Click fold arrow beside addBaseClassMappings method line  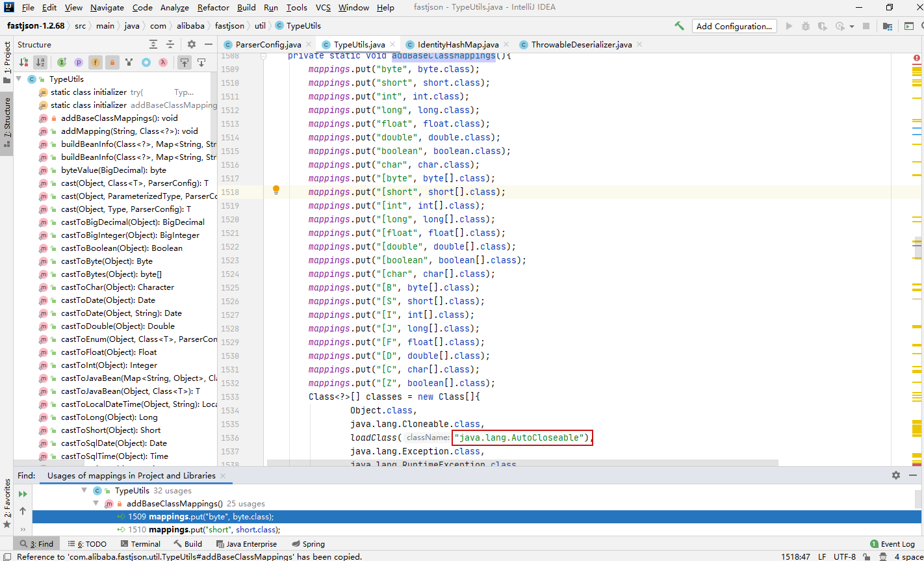(264, 57)
